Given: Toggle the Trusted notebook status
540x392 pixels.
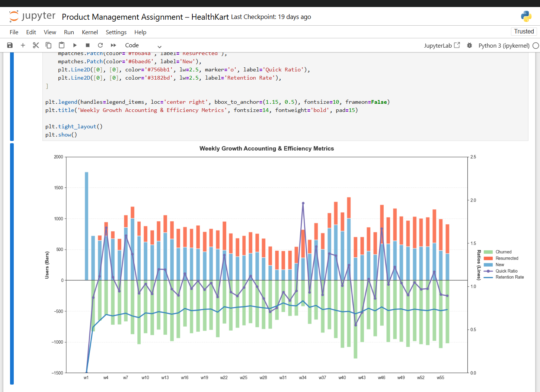Looking at the screenshot, I should click(x=524, y=31).
